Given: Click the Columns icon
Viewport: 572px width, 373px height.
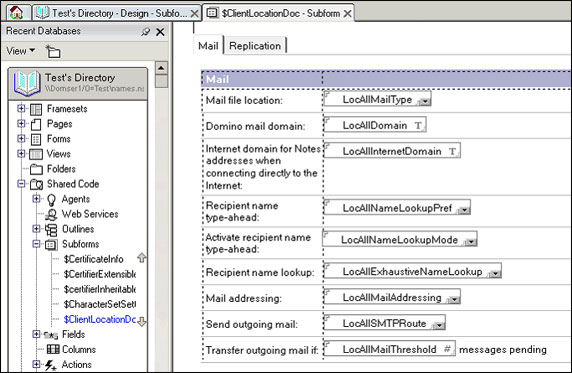Looking at the screenshot, I should (x=53, y=349).
